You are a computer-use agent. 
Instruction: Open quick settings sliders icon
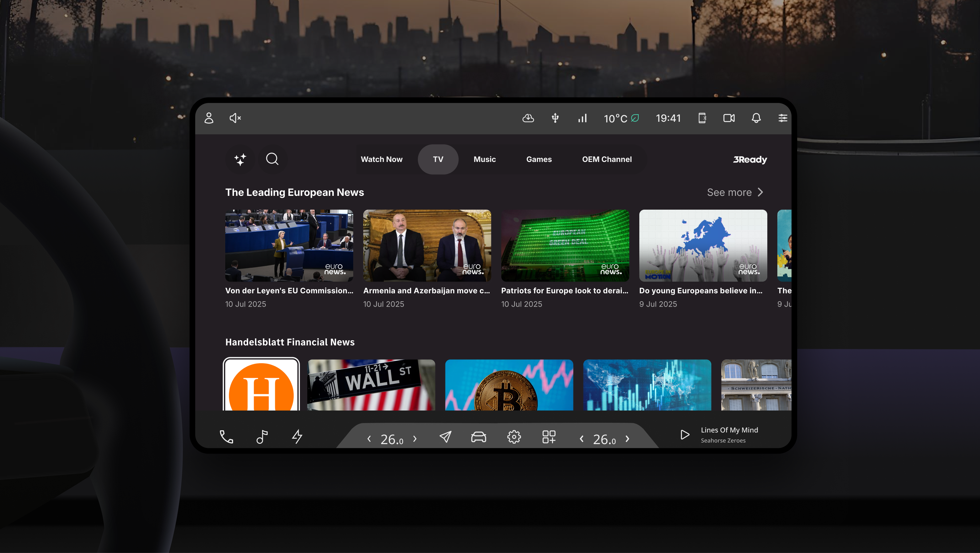click(783, 118)
